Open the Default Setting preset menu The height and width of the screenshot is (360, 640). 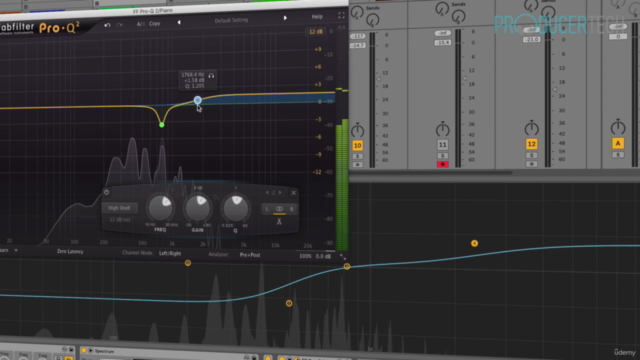click(231, 20)
